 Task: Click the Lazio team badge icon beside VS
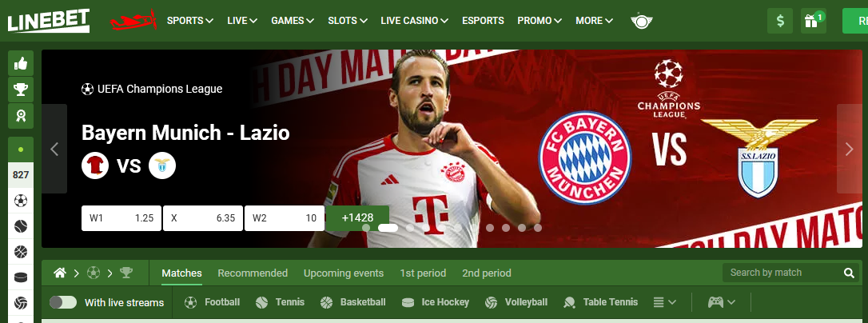pos(162,165)
